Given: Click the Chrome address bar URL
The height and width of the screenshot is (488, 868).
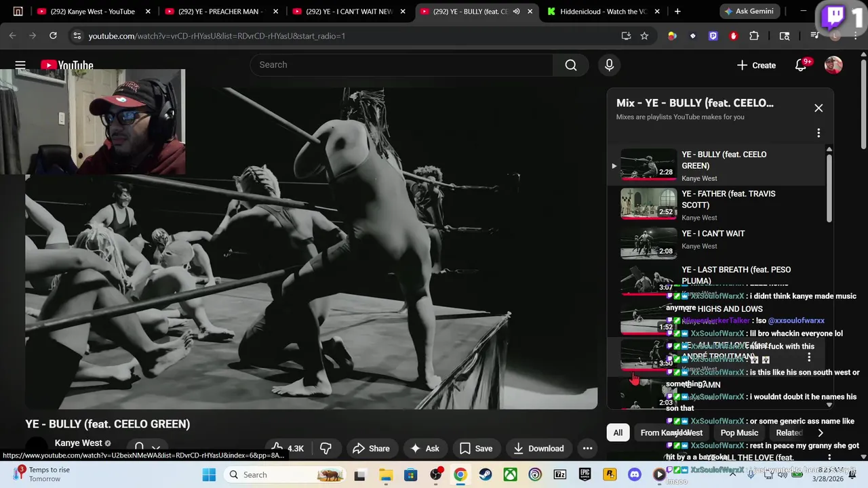Looking at the screenshot, I should point(217,36).
